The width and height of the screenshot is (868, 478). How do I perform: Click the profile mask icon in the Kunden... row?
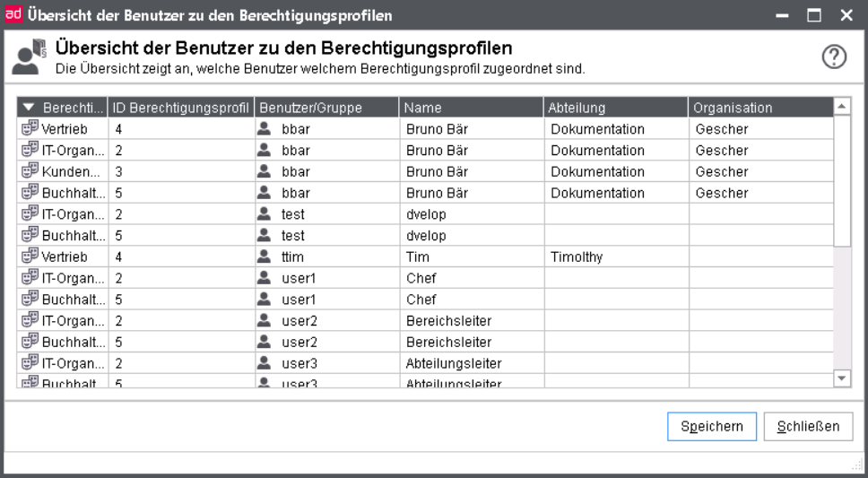click(x=30, y=171)
